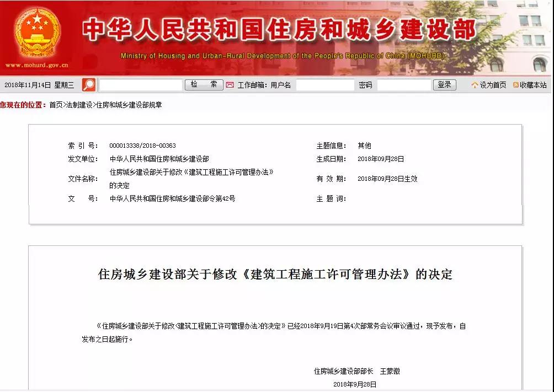This screenshot has height=392, width=554.
Task: Click the body paragraph starting 《住房城乡建设部关于修改
Action: coord(274,332)
